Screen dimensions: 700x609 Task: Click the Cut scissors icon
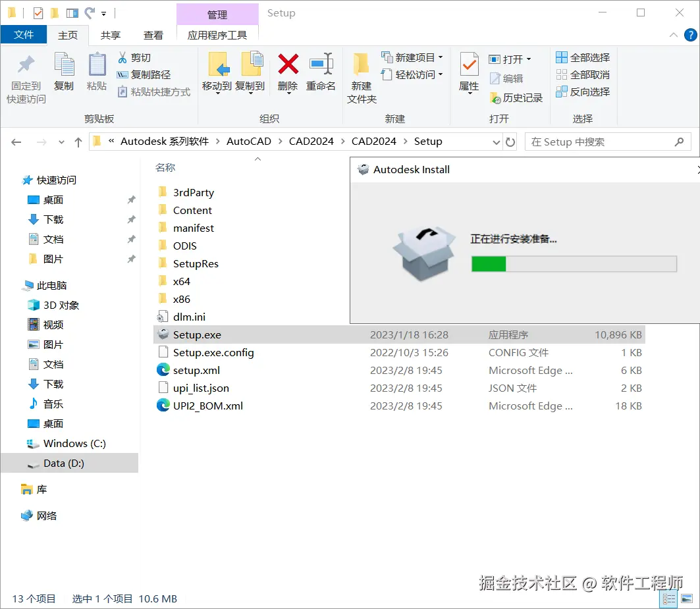tap(122, 57)
